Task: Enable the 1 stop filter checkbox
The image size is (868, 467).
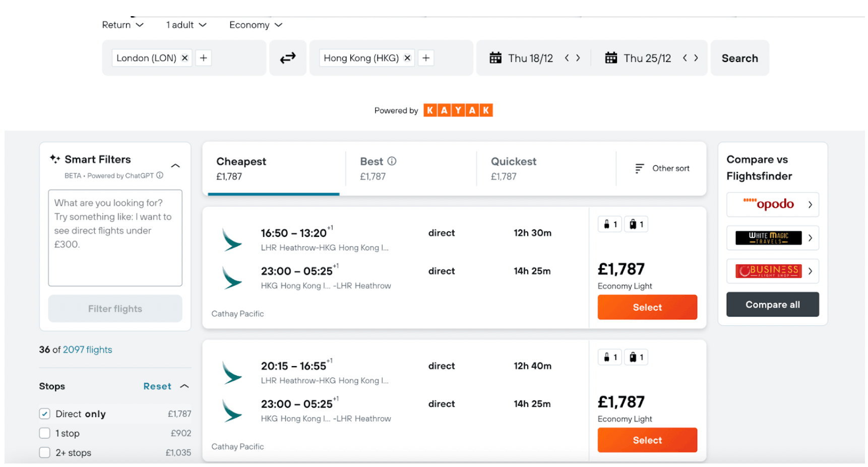Action: click(x=44, y=433)
